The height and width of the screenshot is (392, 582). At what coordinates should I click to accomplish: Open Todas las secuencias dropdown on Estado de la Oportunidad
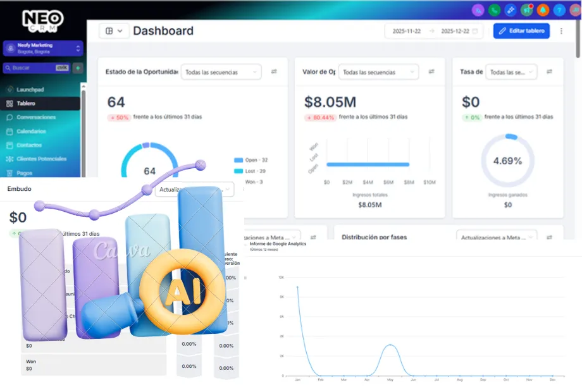coord(221,72)
